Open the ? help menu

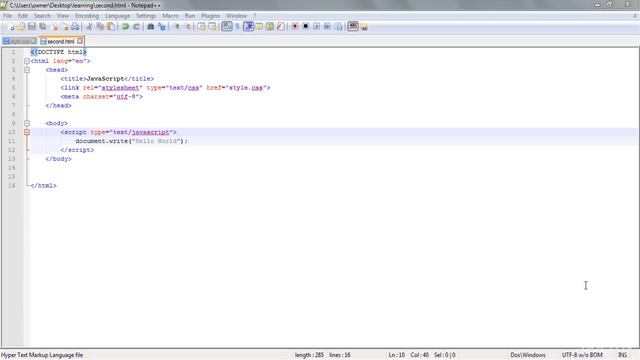pyautogui.click(x=254, y=16)
